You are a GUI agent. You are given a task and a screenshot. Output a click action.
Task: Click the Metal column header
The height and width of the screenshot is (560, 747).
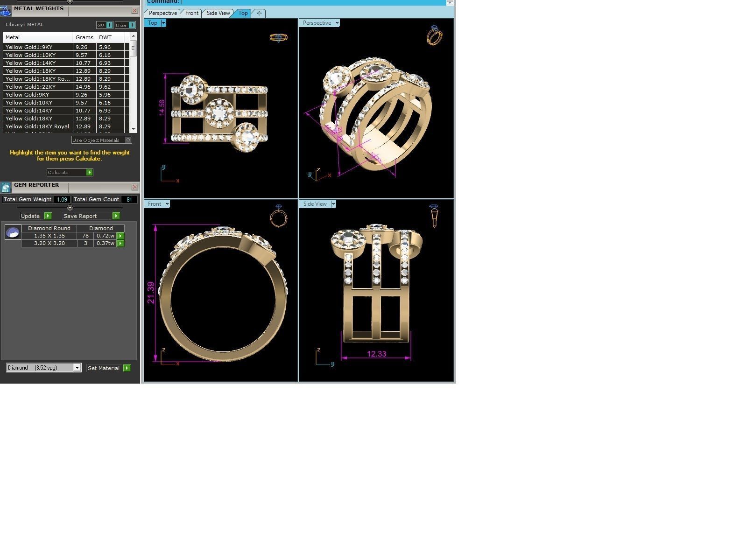point(38,37)
